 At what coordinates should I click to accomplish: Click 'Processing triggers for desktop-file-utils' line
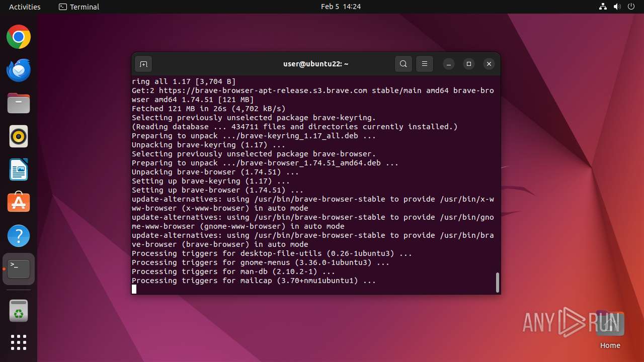pos(272,253)
